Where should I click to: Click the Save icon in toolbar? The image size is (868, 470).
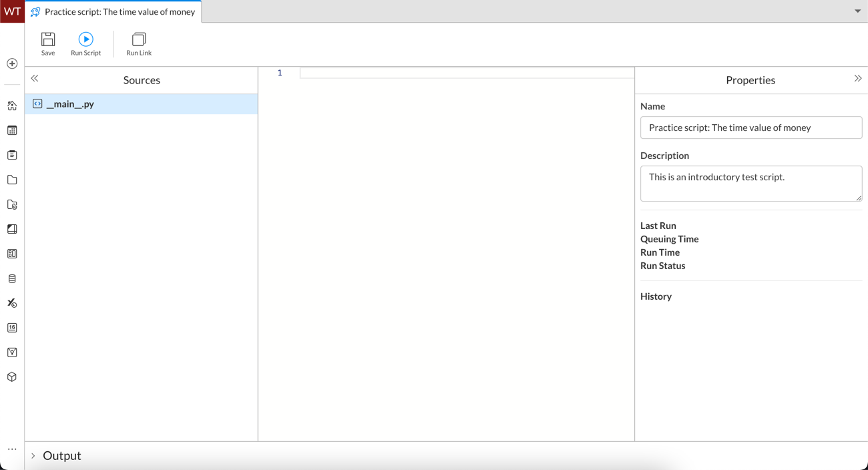tap(48, 43)
